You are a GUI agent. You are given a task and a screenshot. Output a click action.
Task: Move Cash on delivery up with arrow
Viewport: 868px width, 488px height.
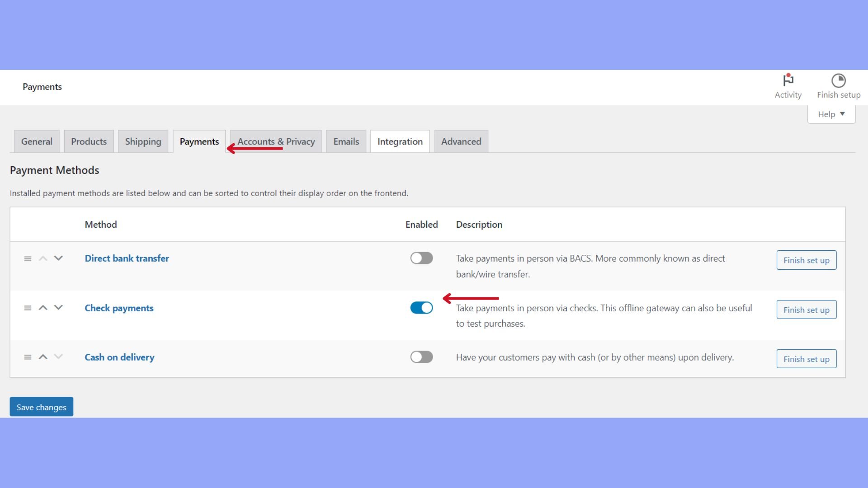point(43,357)
